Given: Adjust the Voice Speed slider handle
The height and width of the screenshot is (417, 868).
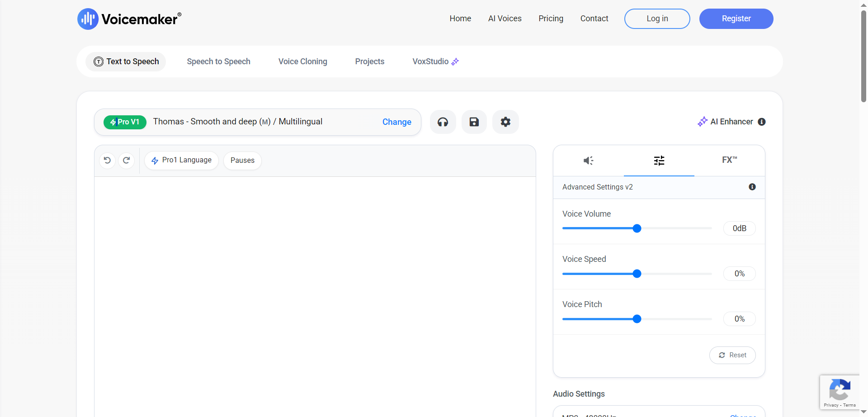Looking at the screenshot, I should [637, 274].
